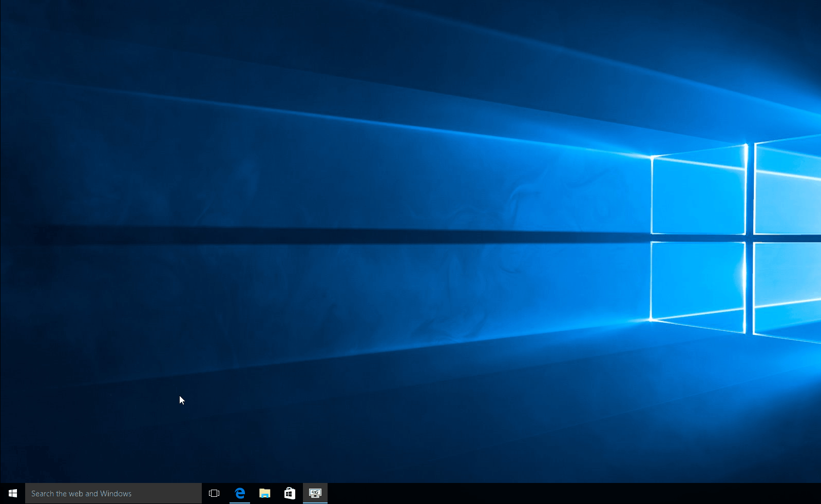Open the Start menu
The image size is (821, 504).
12,493
